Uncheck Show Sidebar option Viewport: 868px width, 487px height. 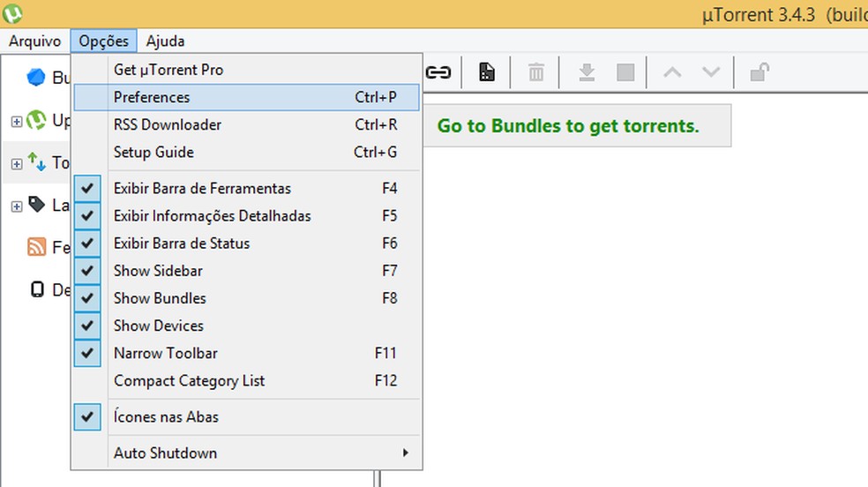coord(247,271)
